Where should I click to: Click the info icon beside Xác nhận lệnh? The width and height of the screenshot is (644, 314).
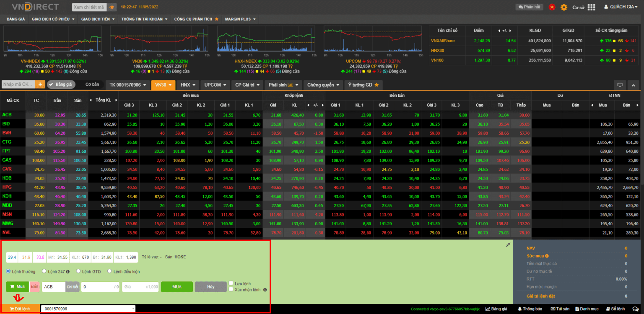click(x=265, y=290)
